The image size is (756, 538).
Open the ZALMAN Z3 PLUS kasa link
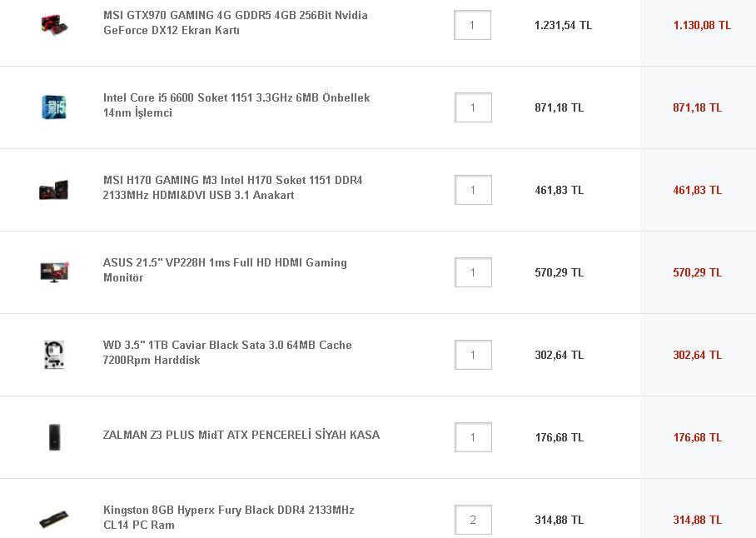(241, 436)
